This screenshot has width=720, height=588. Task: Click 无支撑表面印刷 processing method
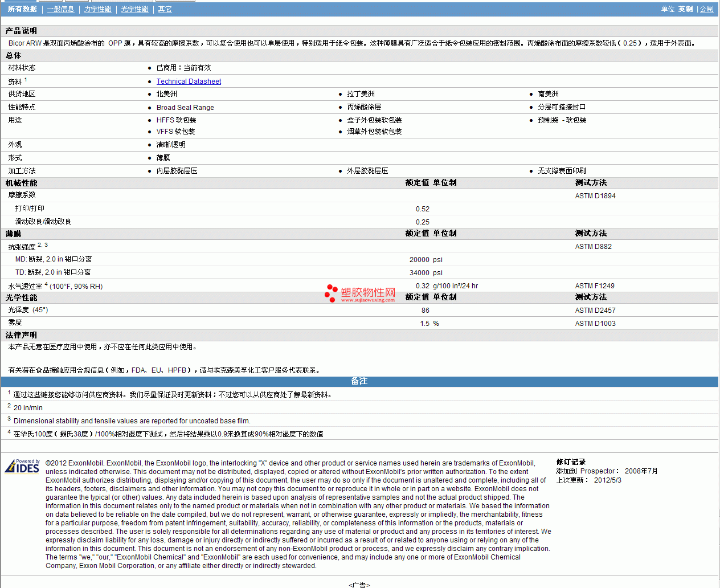(562, 171)
